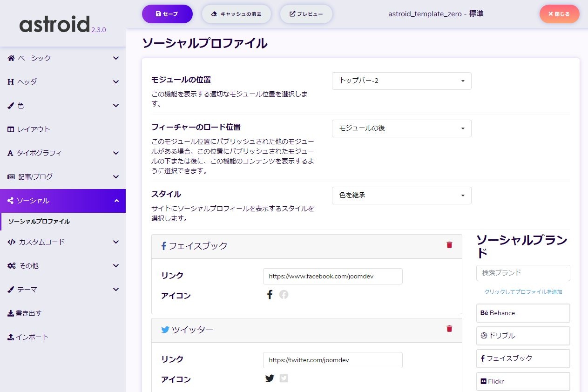Click the キャッシュの消去 button
The width and height of the screenshot is (588, 392).
click(x=236, y=14)
